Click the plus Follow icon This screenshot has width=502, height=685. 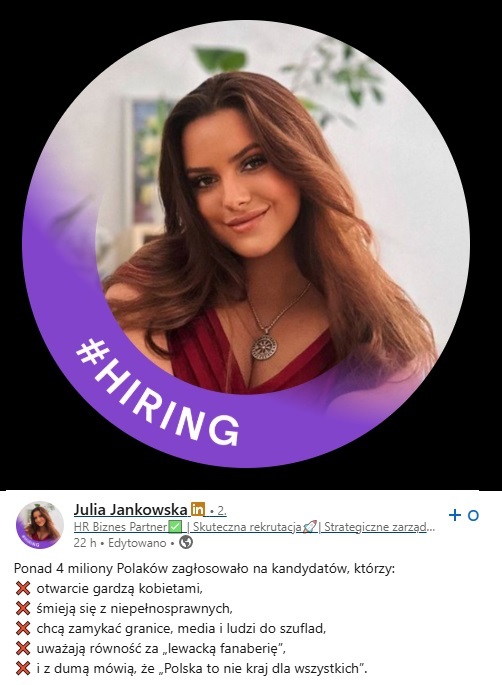455,515
